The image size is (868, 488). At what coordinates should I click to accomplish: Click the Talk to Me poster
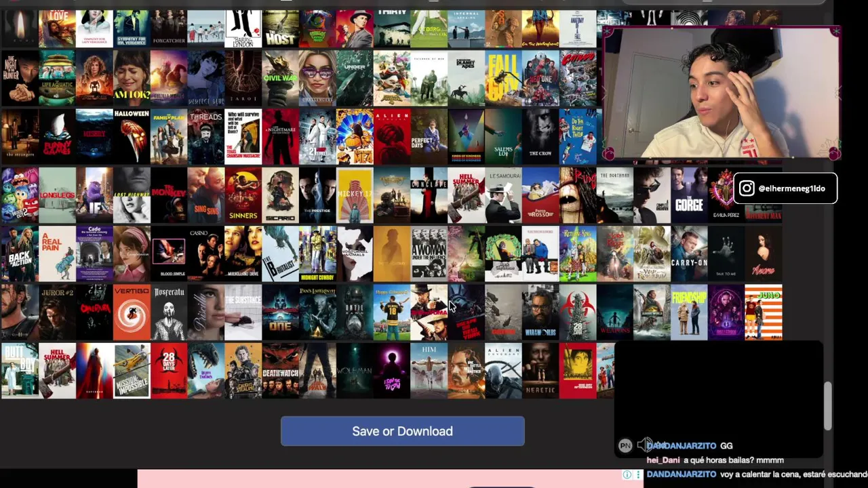pyautogui.click(x=726, y=253)
